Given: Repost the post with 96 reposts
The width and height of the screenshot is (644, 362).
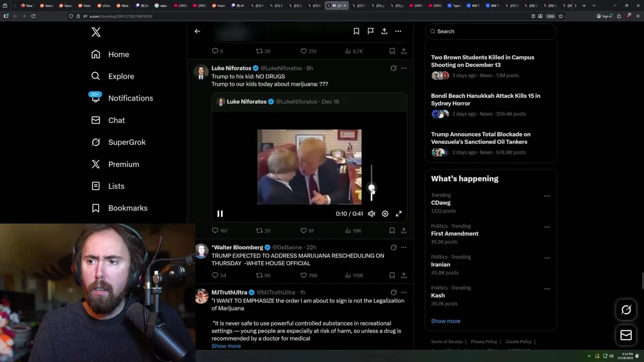Looking at the screenshot, I should point(263,276).
